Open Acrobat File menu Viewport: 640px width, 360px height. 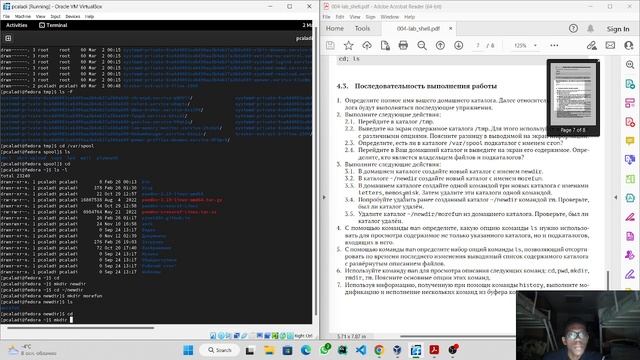click(327, 17)
